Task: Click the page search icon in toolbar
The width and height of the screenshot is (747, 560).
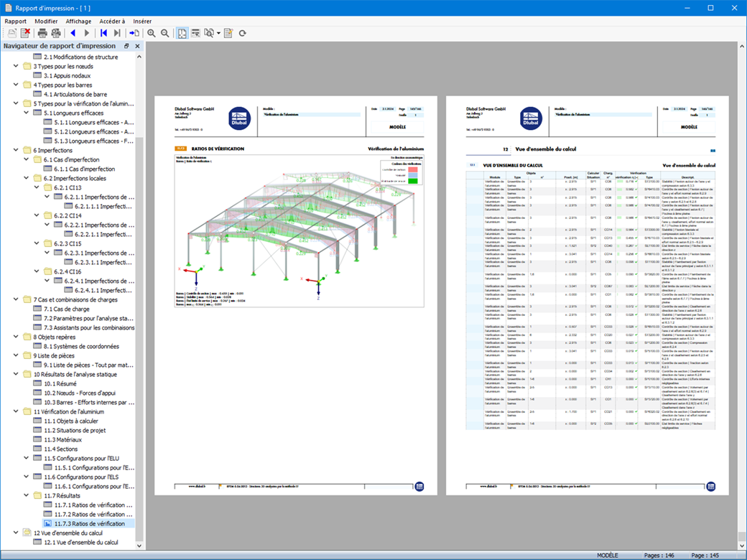Action: (x=209, y=33)
